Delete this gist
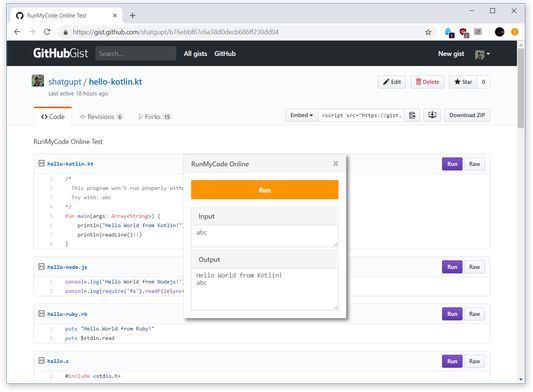533x392 pixels. 427,82
